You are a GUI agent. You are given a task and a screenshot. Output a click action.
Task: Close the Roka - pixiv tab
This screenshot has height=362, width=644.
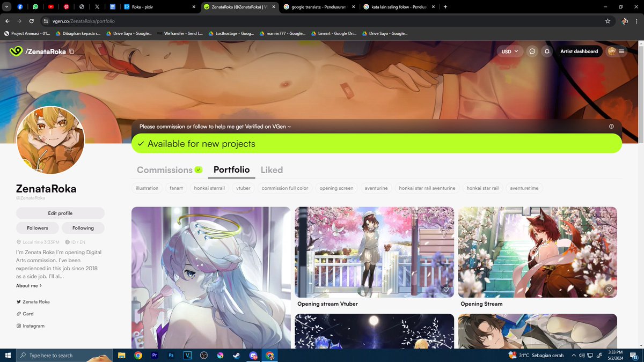coord(194,7)
